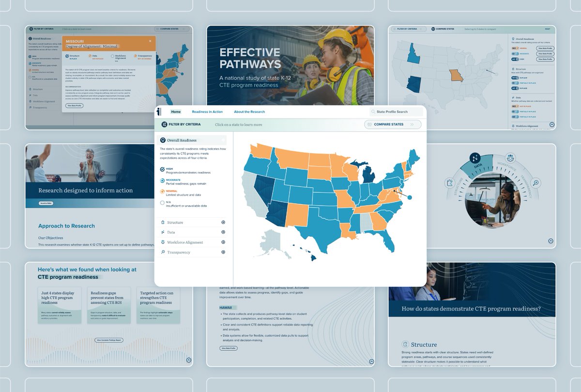Click the scroll-up arrow on the dial screen
Screen dimensions: 581x392
(x=550, y=241)
